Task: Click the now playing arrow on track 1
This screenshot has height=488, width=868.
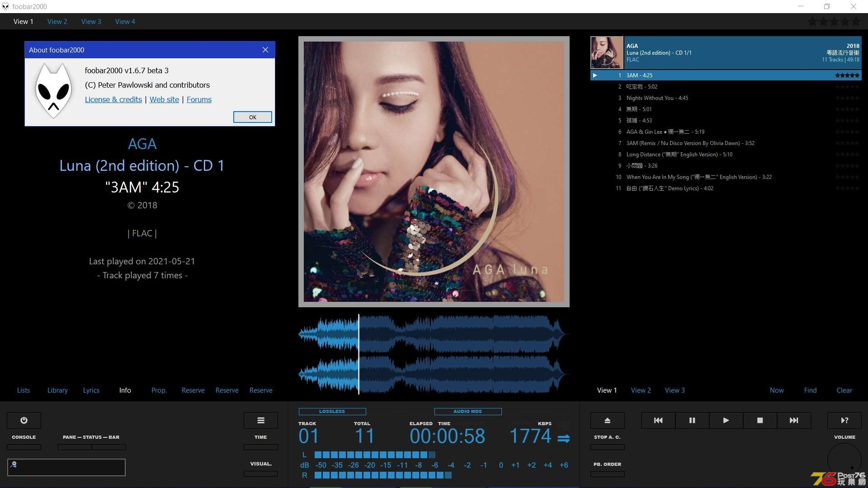Action: coord(595,75)
